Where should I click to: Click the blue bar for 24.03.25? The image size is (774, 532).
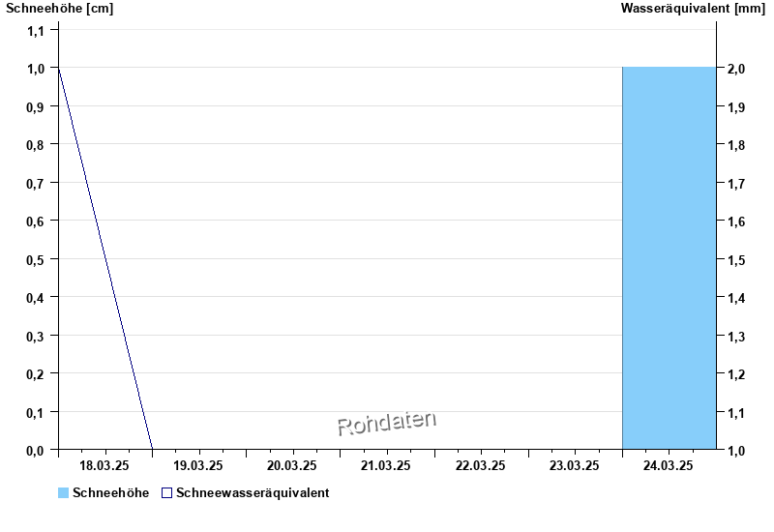[669, 258]
